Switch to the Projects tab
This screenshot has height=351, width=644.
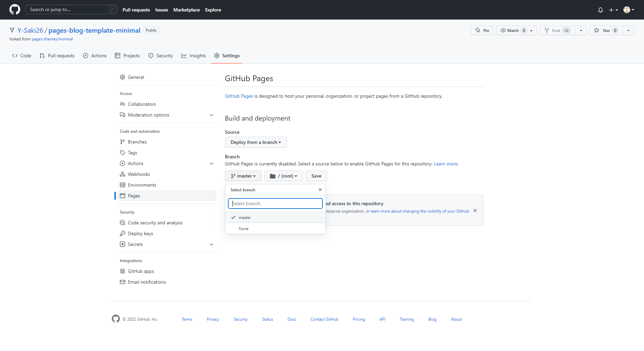pyautogui.click(x=127, y=56)
